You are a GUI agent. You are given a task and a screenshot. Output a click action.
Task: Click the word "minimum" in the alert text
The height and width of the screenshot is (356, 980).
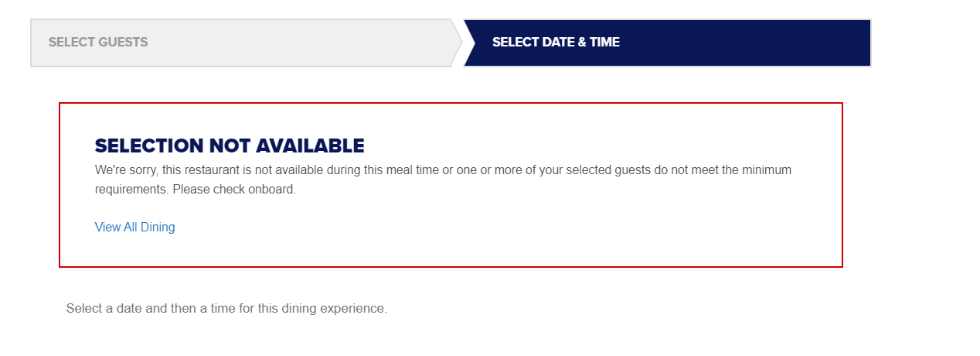767,169
